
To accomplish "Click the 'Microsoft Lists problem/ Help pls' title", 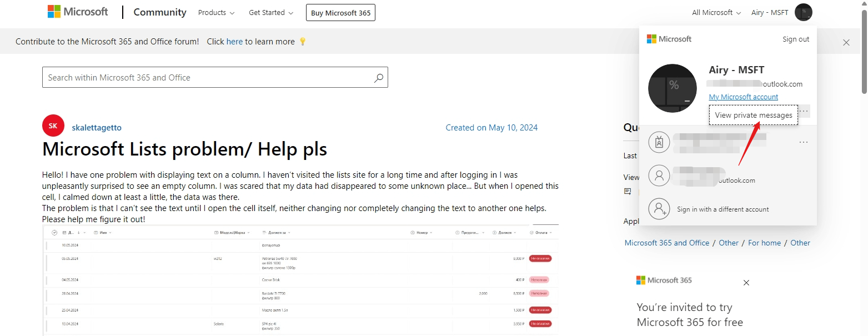I will pyautogui.click(x=184, y=149).
